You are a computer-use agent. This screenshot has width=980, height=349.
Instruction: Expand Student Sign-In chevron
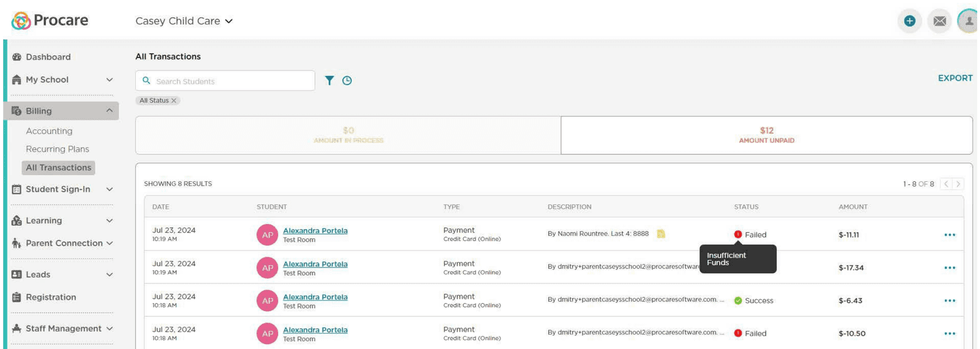click(110, 189)
